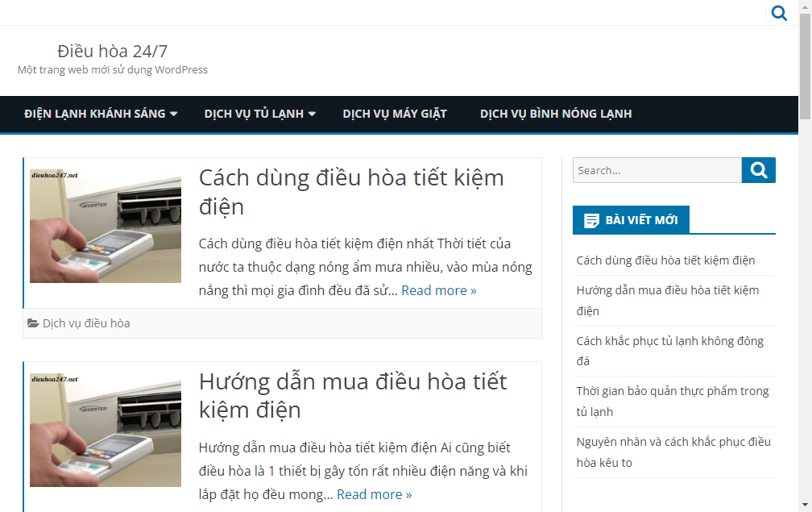Image resolution: width=812 pixels, height=512 pixels.
Task: Open the Dịch vụ điều hòa category link
Action: [86, 323]
